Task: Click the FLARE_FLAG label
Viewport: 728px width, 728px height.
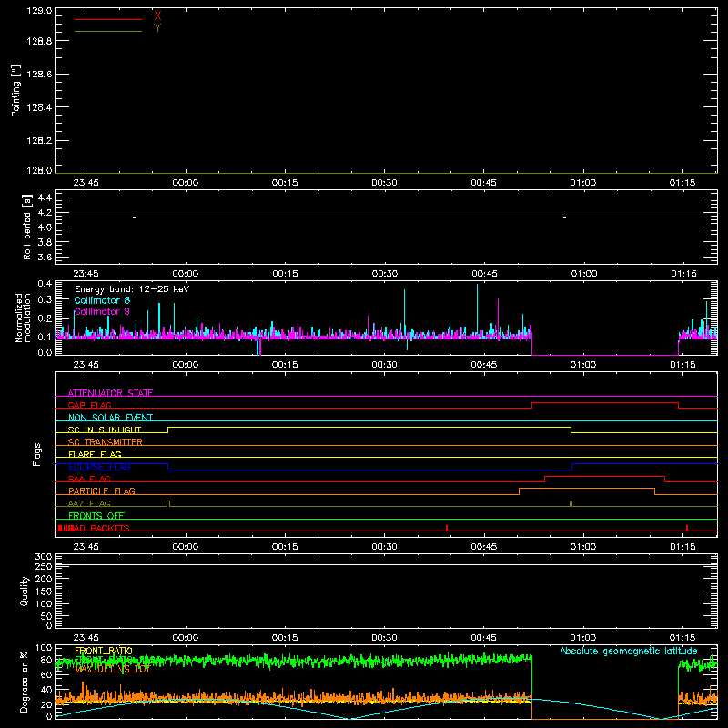Action: [95, 454]
